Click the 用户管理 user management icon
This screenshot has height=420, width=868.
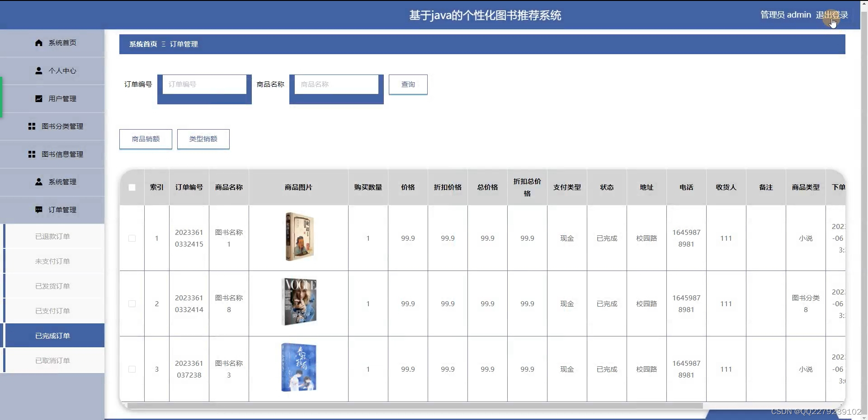click(x=38, y=98)
